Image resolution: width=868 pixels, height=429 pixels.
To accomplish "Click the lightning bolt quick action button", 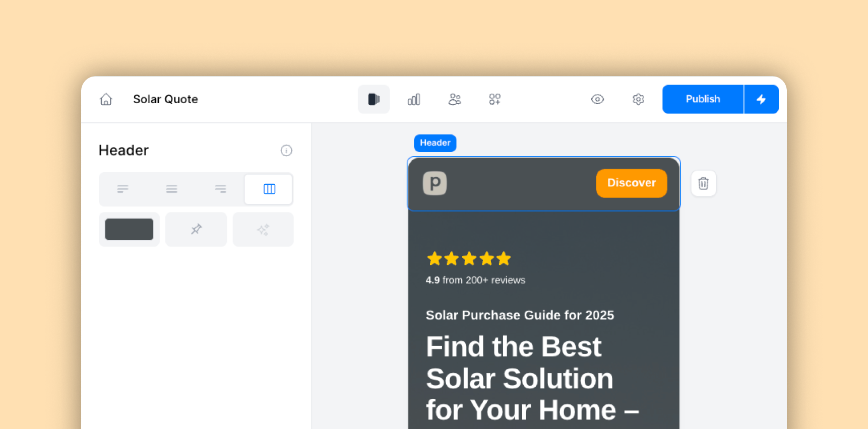I will [x=762, y=99].
